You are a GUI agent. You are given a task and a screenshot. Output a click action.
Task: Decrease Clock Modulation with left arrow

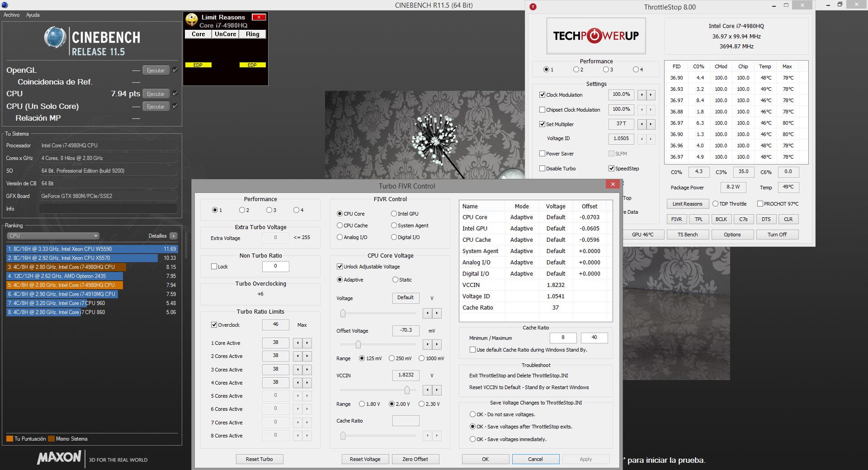point(642,95)
